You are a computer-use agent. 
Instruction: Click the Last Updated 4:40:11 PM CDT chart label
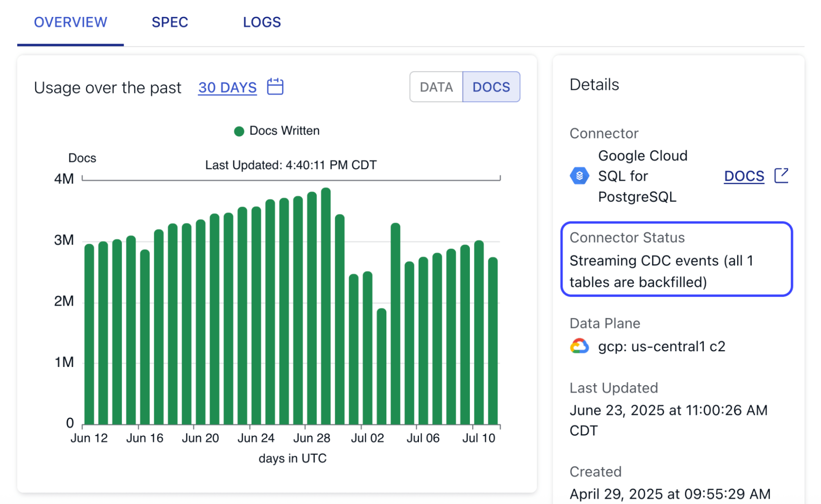(291, 165)
